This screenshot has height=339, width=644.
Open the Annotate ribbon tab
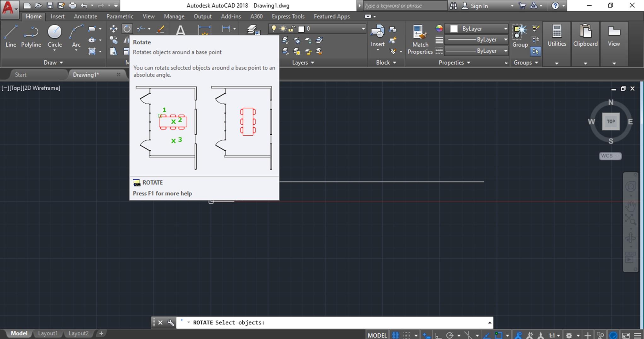click(x=85, y=16)
